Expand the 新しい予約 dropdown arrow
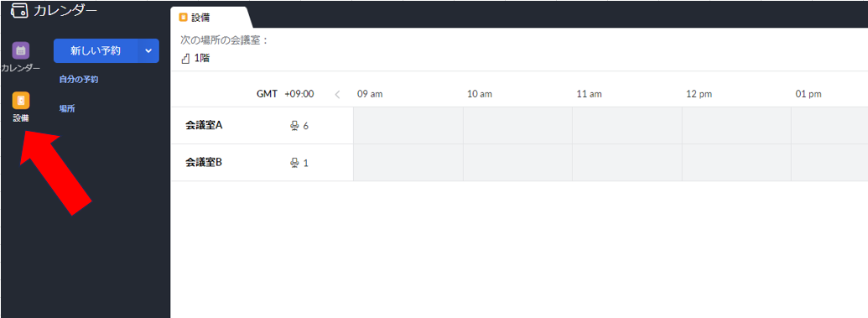Screen dimensions: 868x318 coord(148,50)
